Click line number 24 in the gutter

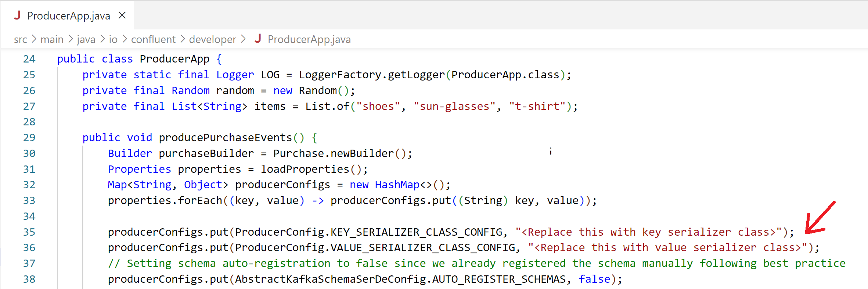pos(29,59)
